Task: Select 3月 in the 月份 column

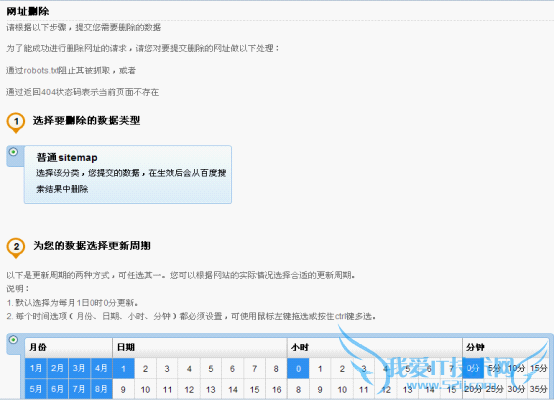Action: pyautogui.click(x=79, y=368)
